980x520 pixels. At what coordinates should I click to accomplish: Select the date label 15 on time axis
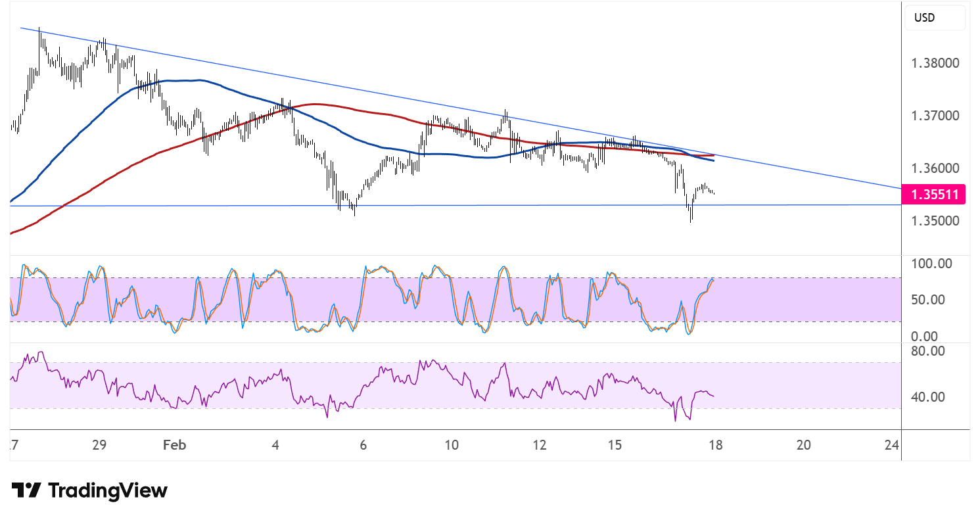coord(615,445)
